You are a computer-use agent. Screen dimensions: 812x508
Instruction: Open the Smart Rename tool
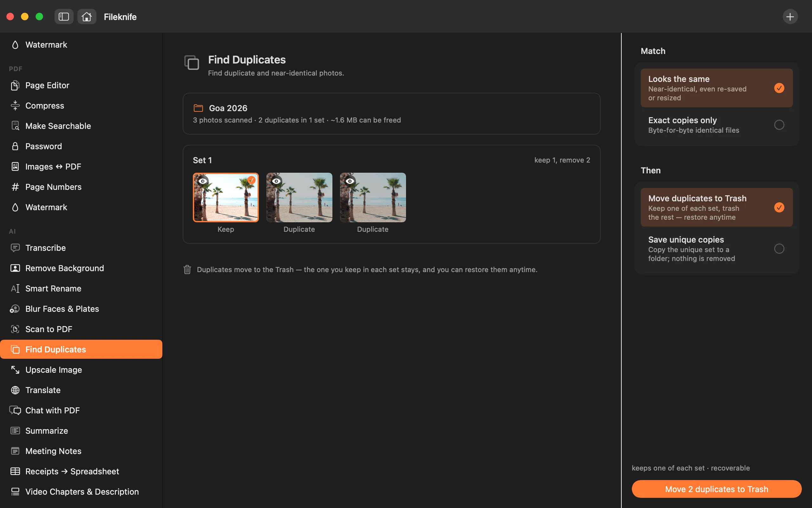(81, 289)
